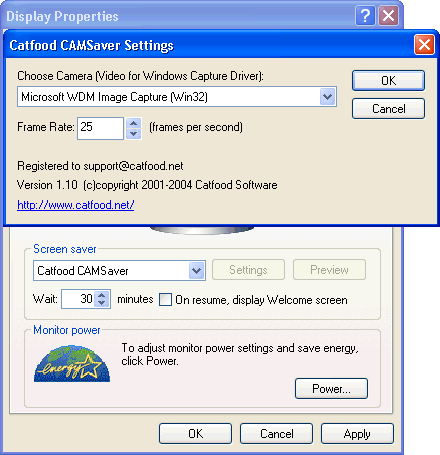Open the http://www.catfood.net/ link
Image resolution: width=440 pixels, height=455 pixels.
click(x=76, y=205)
